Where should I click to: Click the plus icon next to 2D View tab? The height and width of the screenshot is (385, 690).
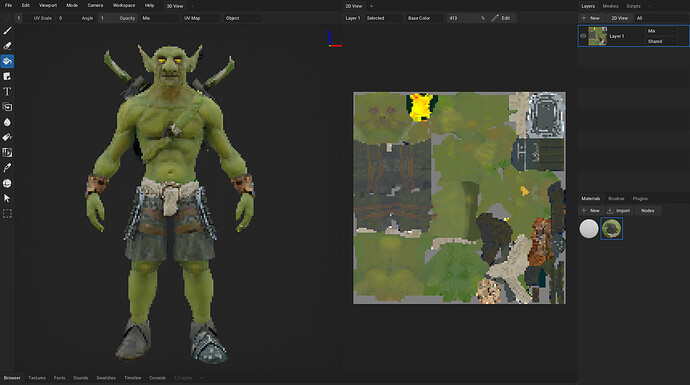pos(371,6)
